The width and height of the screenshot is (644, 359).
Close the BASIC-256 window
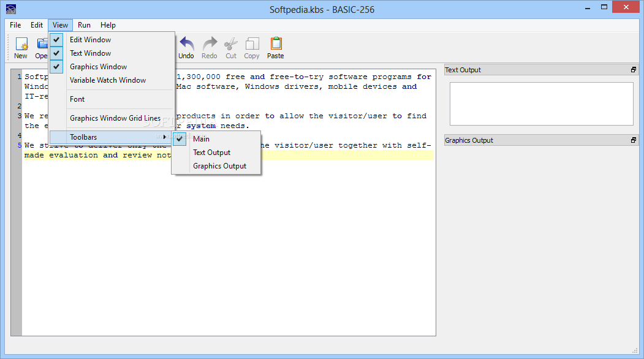(626, 7)
